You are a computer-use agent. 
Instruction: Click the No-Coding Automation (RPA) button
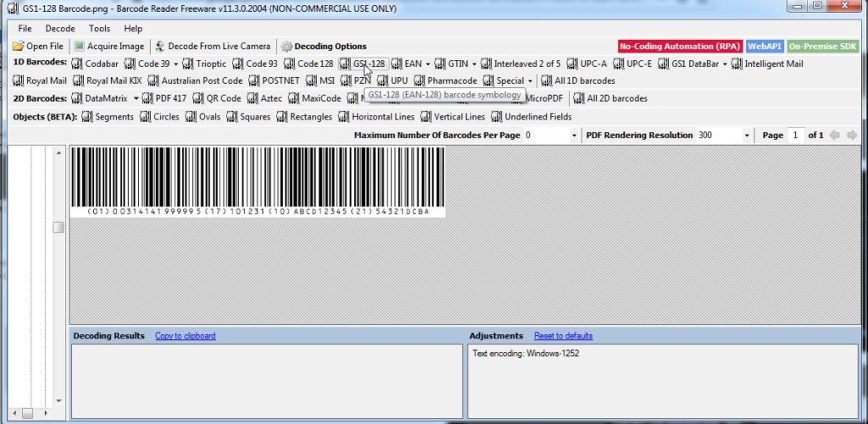pyautogui.click(x=680, y=47)
